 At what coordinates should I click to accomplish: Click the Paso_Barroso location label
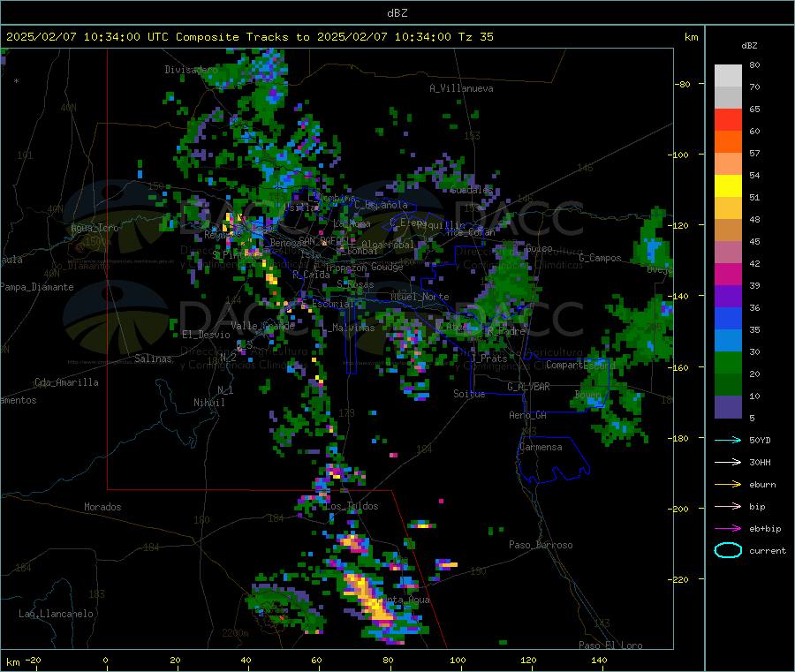point(541,545)
